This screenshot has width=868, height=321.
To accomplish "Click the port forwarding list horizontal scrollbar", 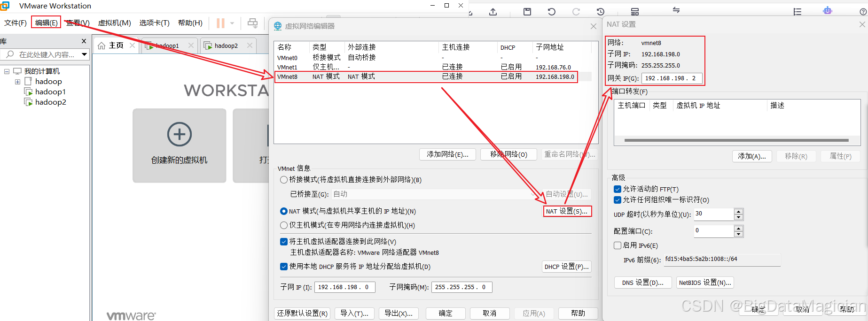I will 736,140.
